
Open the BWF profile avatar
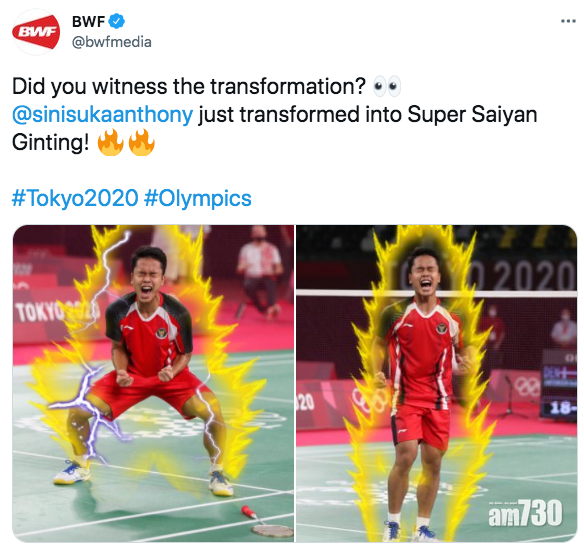pyautogui.click(x=36, y=32)
